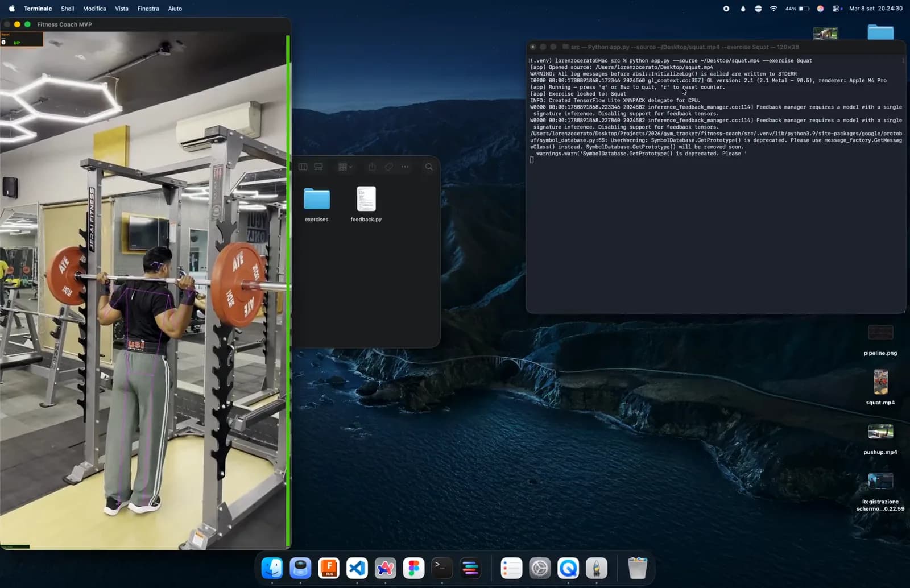This screenshot has height=588, width=910.
Task: Open the Apple menu
Action: (11, 9)
